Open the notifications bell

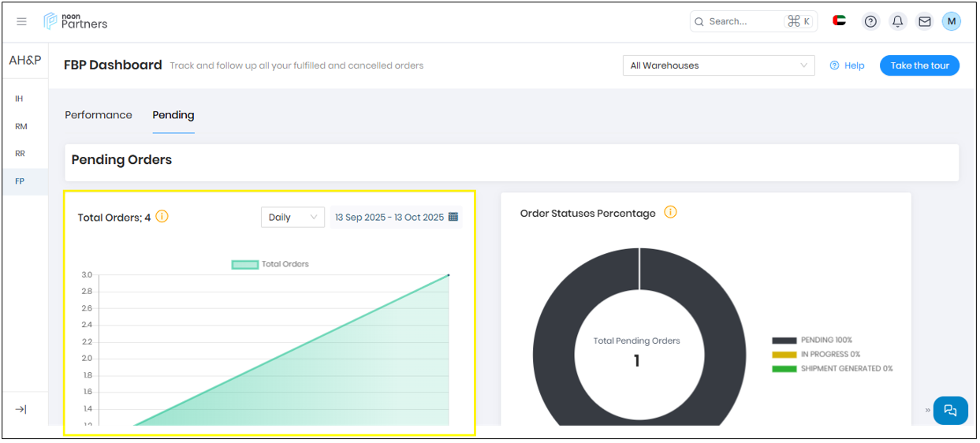coord(897,21)
